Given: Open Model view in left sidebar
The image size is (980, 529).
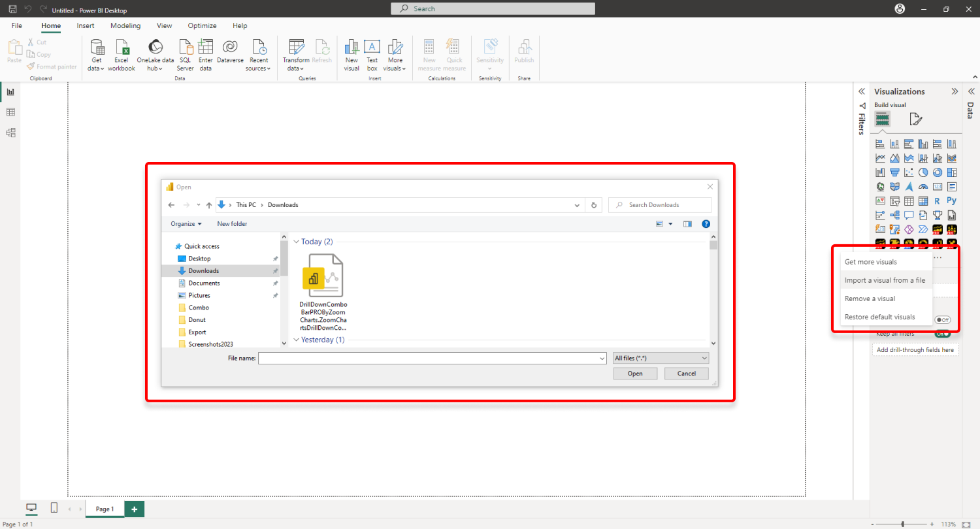Looking at the screenshot, I should (x=10, y=133).
